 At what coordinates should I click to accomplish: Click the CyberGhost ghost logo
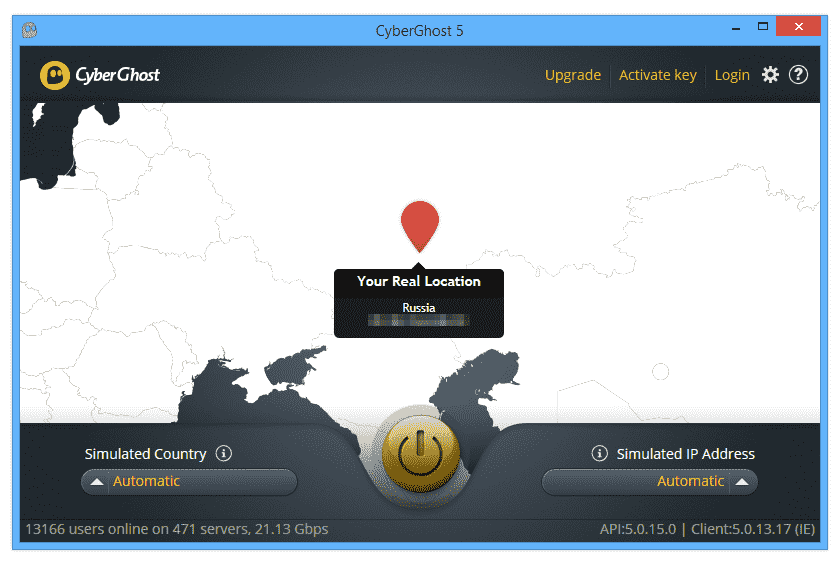tap(56, 75)
